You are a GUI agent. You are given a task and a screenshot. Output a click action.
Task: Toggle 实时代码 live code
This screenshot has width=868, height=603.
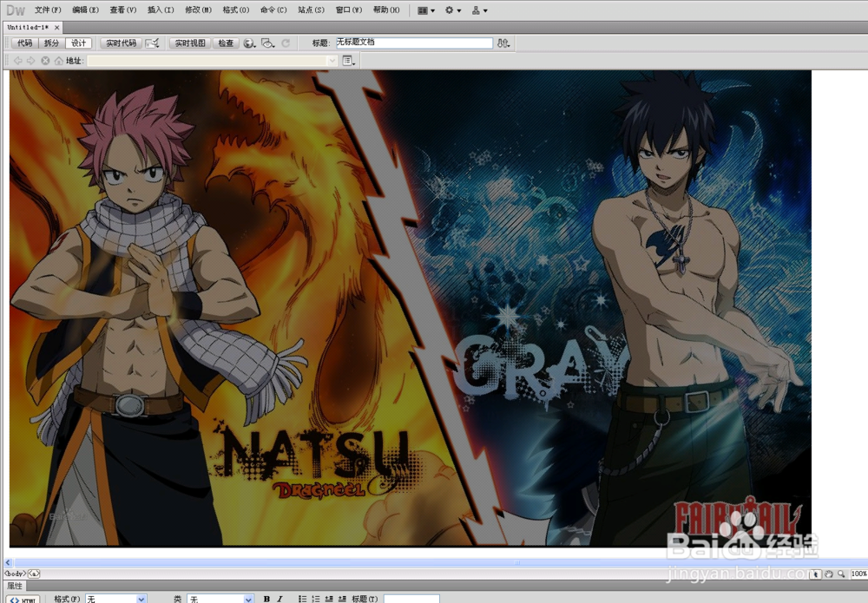pos(122,43)
